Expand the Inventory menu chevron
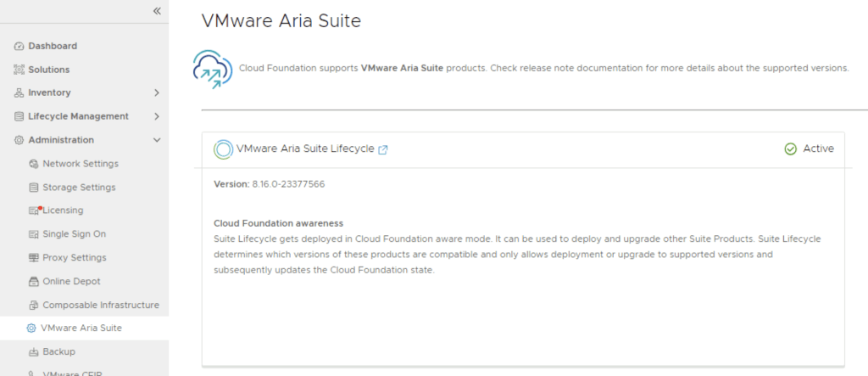 [157, 93]
